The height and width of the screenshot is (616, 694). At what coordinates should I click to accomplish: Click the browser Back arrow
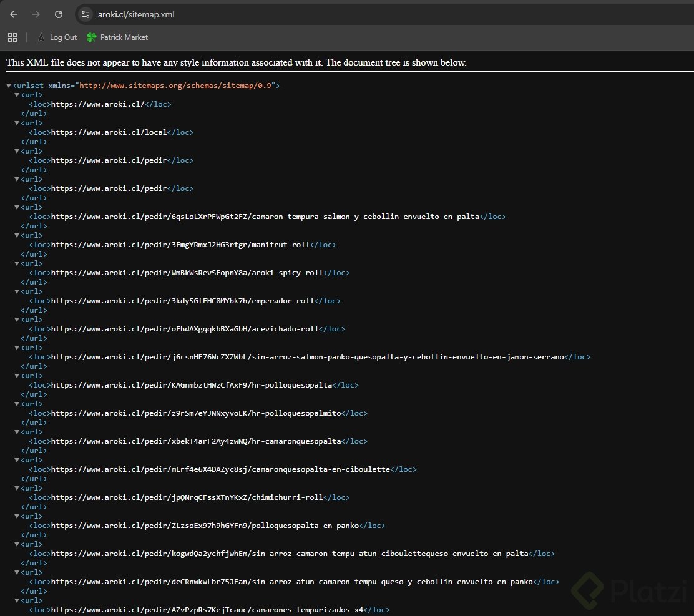click(14, 14)
